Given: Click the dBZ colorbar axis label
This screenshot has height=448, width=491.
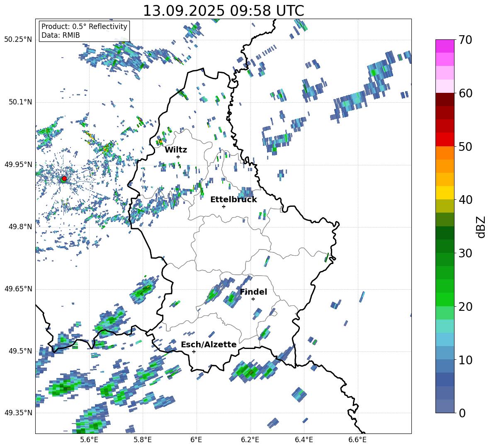Looking at the screenshot, I should click(481, 227).
